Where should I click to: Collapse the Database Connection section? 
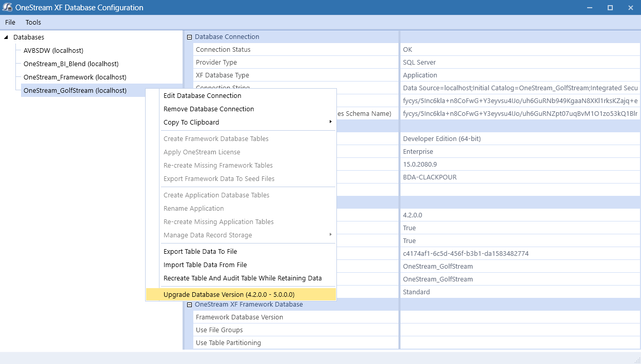189,37
